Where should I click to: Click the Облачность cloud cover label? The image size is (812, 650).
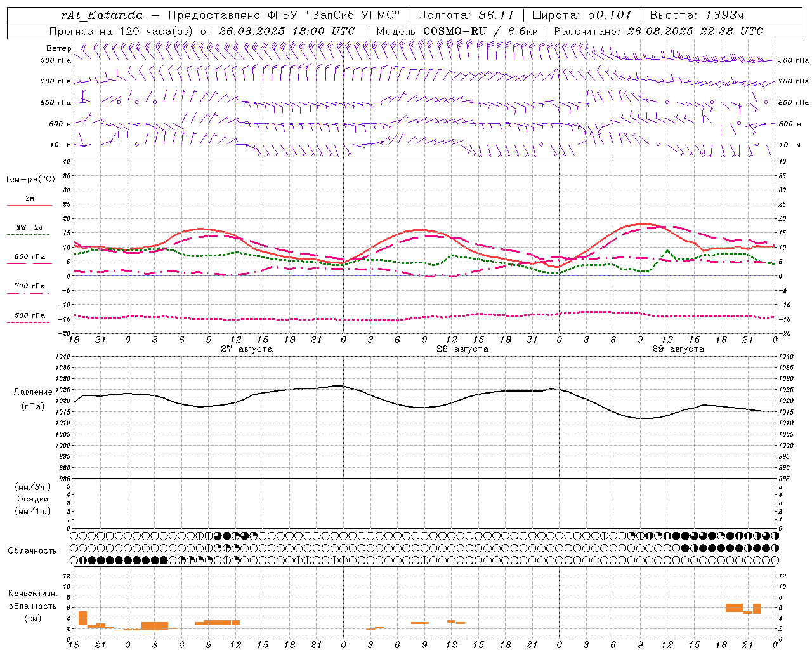click(32, 551)
